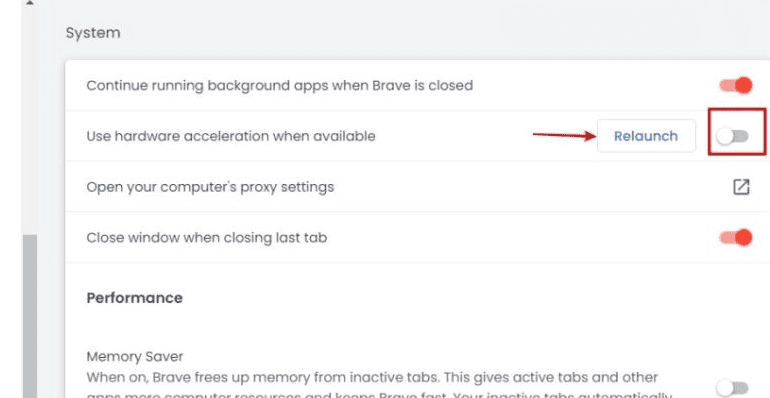The image size is (770, 398).
Task: Click the empty scrollbar track above the thumb
Action: click(x=29, y=120)
